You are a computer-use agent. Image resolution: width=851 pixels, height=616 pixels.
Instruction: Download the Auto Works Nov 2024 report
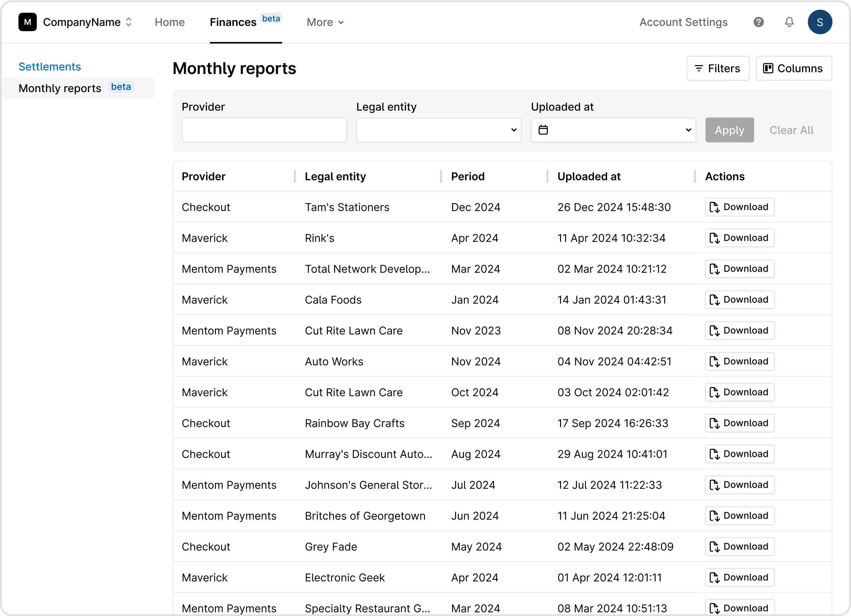(739, 361)
